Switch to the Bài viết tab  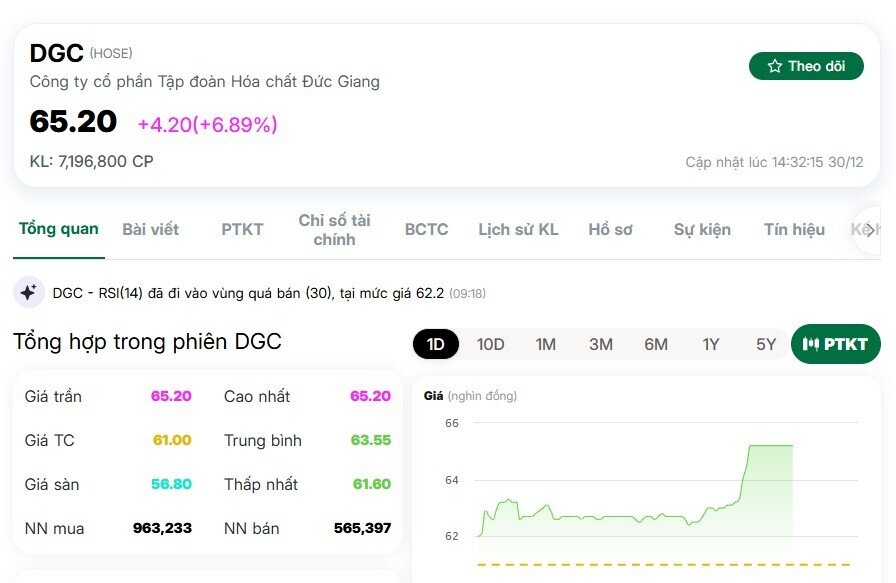[150, 230]
